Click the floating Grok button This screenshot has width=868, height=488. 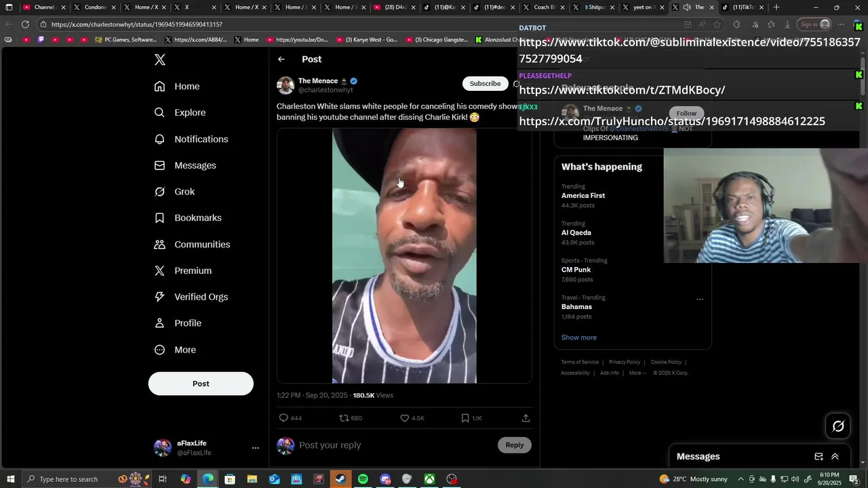(x=838, y=426)
